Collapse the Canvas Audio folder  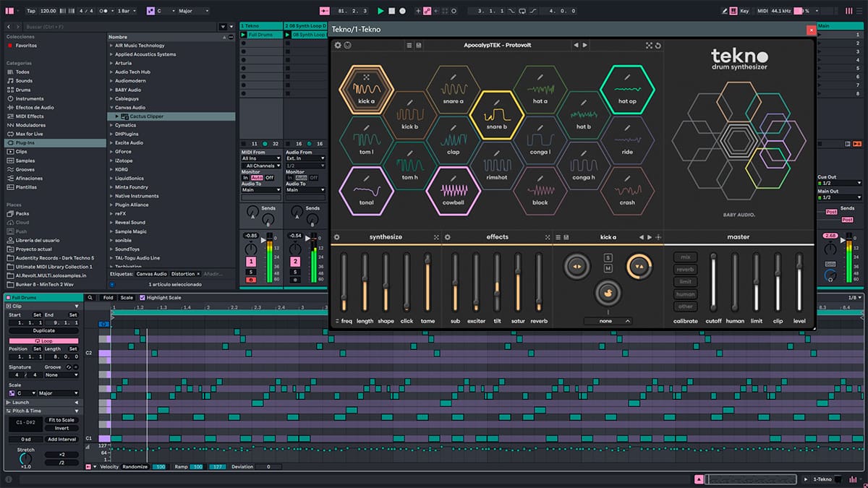click(x=112, y=108)
